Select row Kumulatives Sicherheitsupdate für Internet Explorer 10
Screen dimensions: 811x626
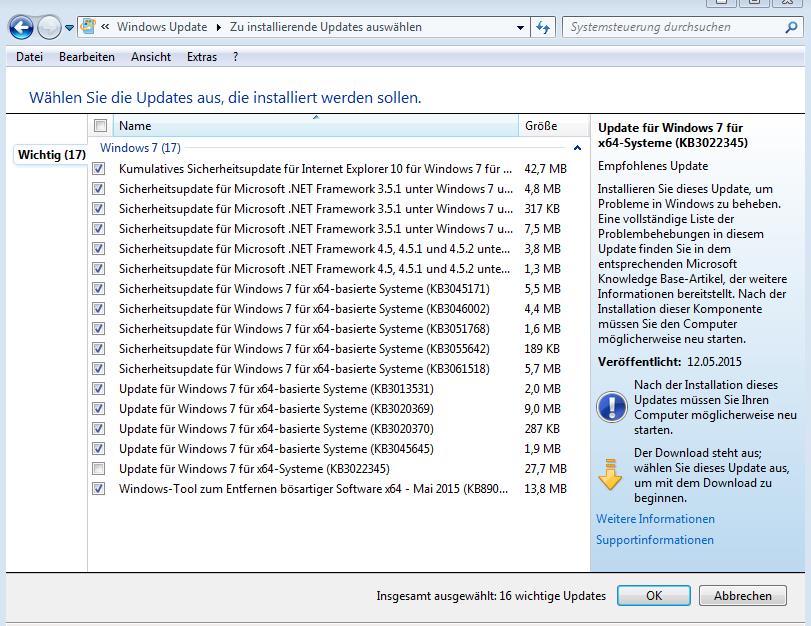pos(338,169)
